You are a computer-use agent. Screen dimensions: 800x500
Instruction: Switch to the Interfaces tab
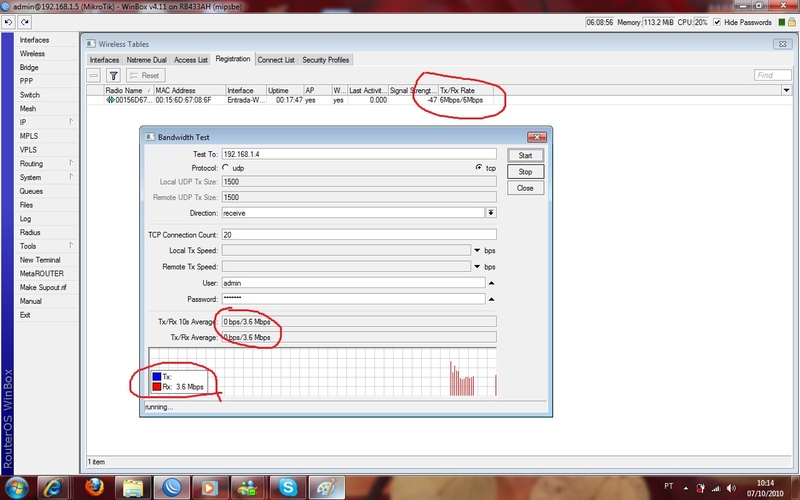(x=104, y=60)
